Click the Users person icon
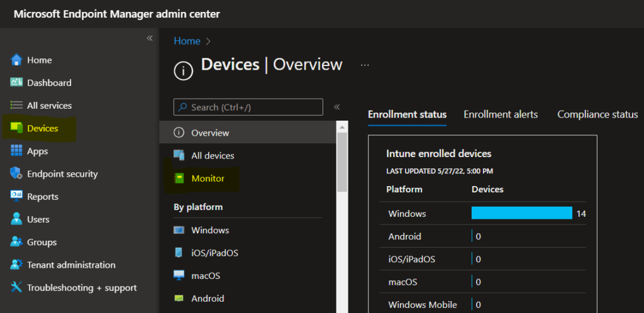The width and height of the screenshot is (644, 313). pos(16,219)
